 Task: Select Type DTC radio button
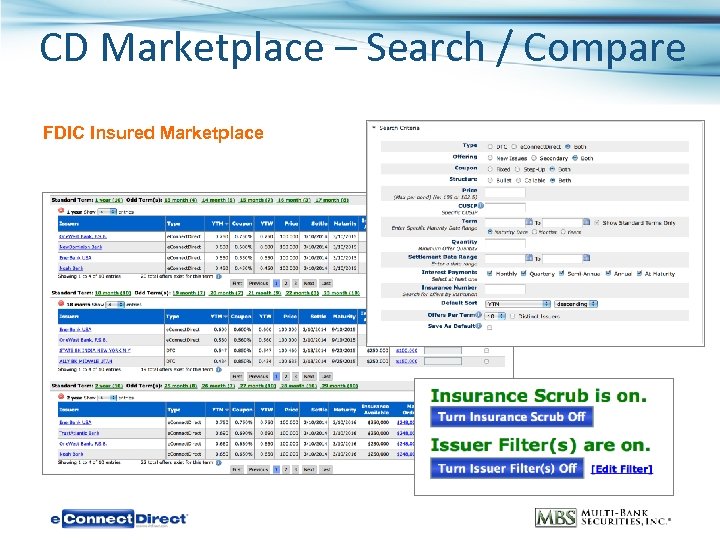tap(490, 146)
